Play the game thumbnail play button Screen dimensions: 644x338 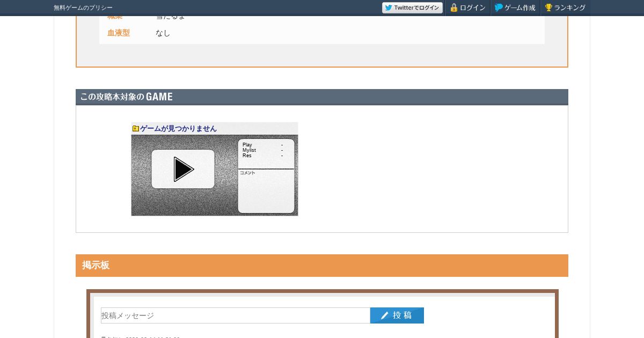pyautogui.click(x=183, y=169)
